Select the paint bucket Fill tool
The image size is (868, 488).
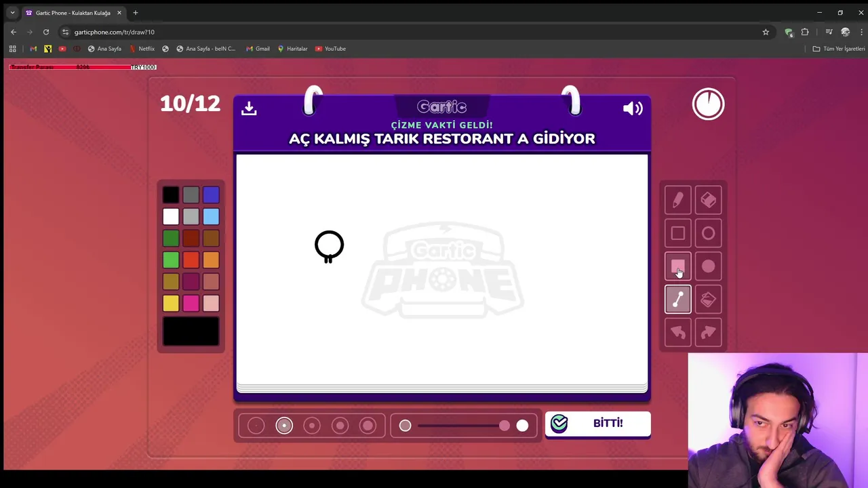click(708, 300)
